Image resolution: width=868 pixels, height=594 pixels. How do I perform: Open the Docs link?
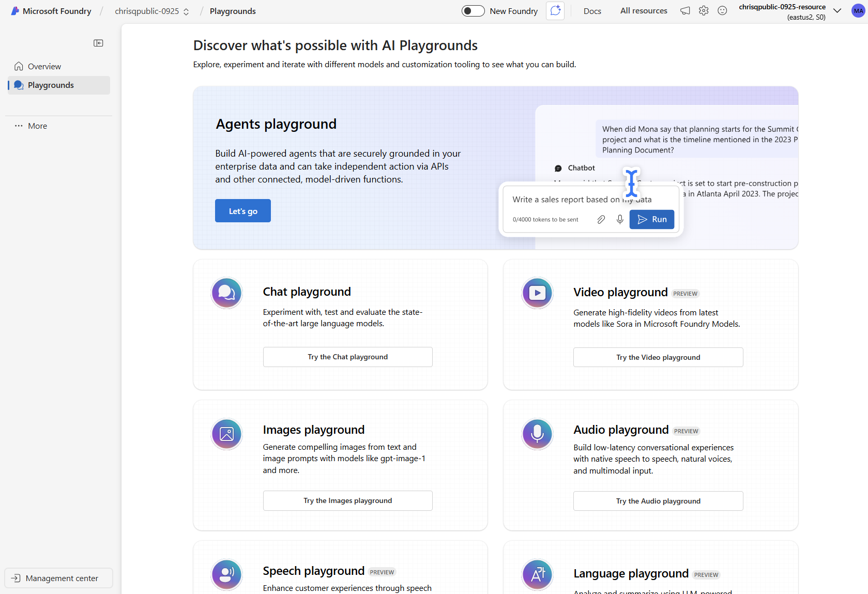click(x=592, y=11)
